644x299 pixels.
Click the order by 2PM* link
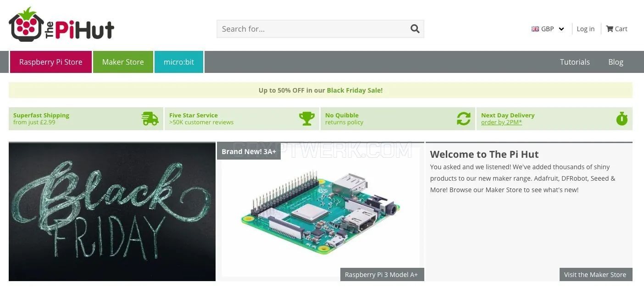point(501,122)
